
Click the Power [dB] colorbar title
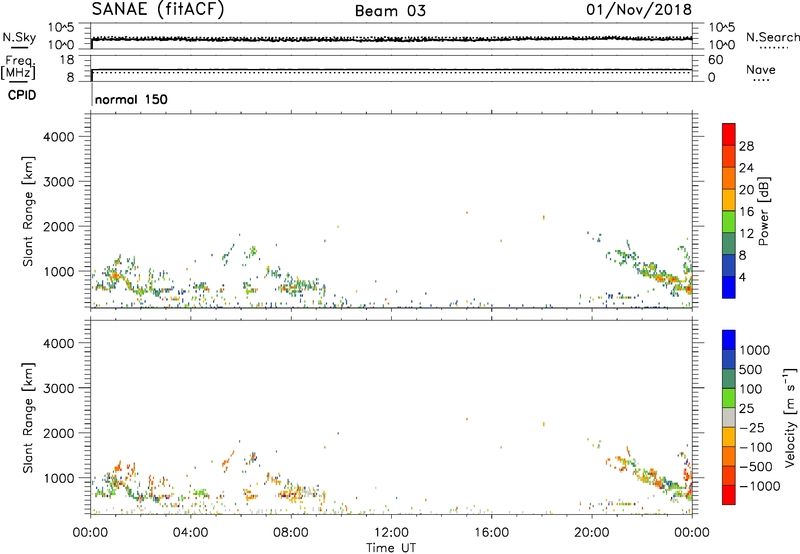(763, 211)
